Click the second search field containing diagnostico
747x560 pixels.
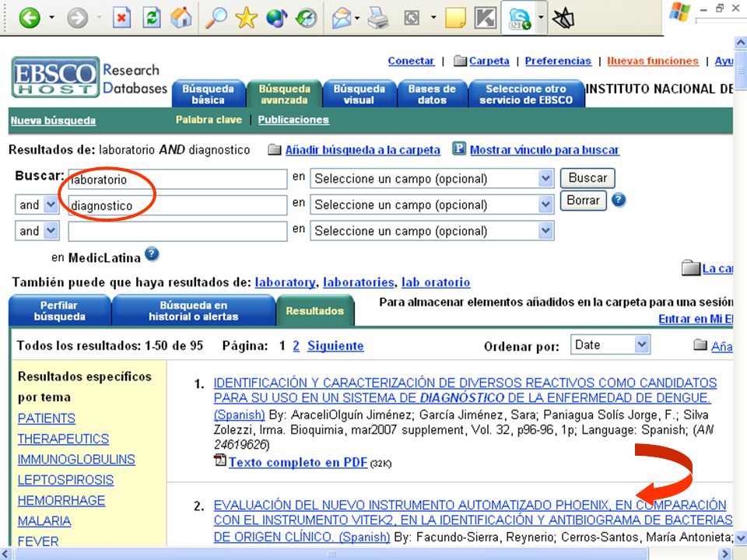click(177, 205)
